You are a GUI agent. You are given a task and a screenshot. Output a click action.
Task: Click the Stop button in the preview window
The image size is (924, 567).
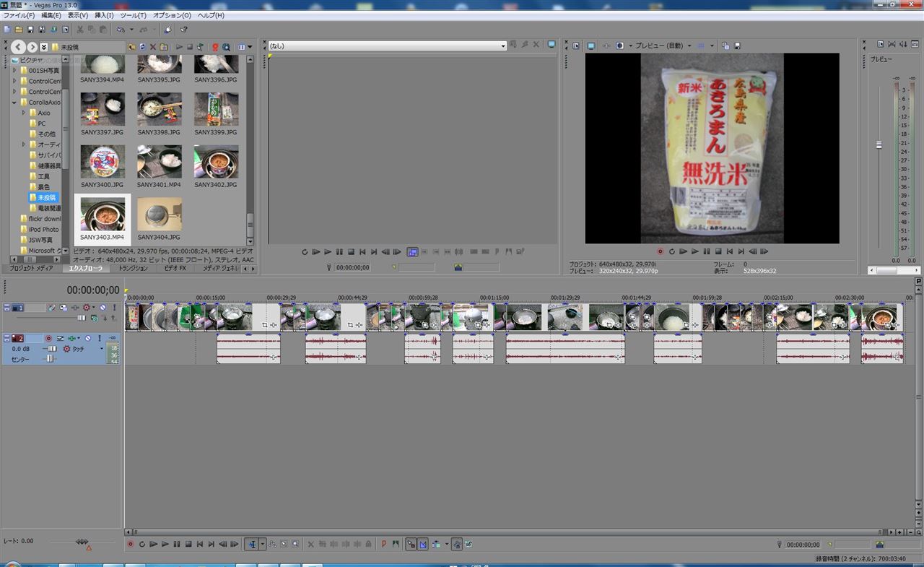pyautogui.click(x=718, y=251)
